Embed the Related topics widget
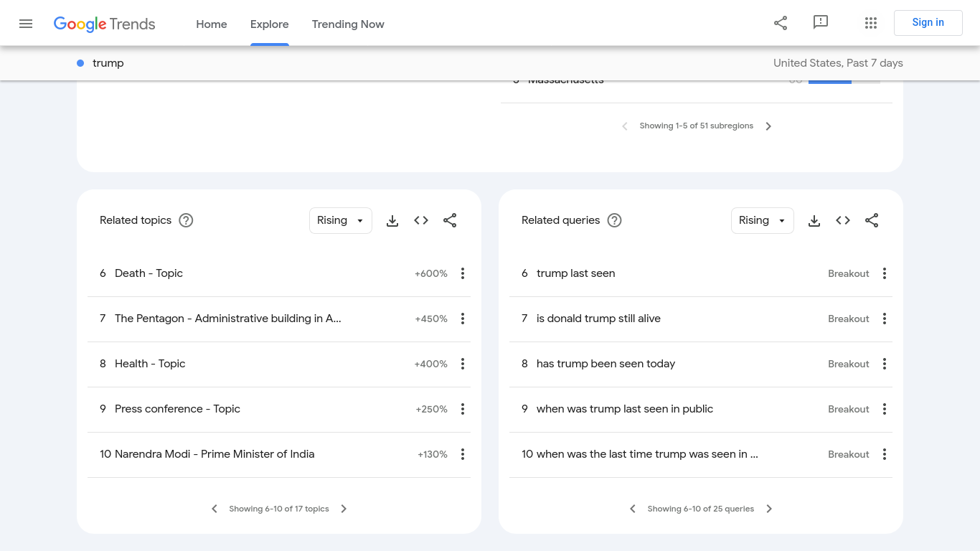This screenshot has width=980, height=551. [421, 220]
